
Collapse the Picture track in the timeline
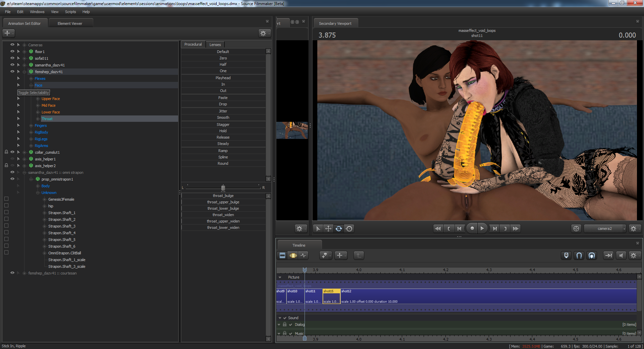click(280, 277)
